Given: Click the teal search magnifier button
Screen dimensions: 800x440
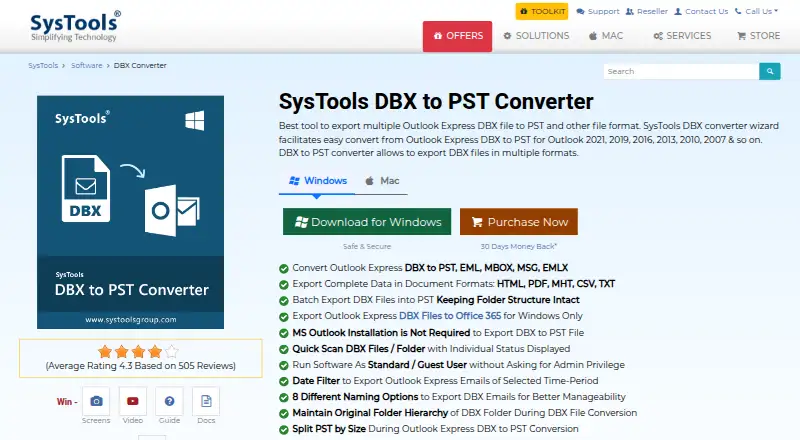Looking at the screenshot, I should [x=770, y=71].
